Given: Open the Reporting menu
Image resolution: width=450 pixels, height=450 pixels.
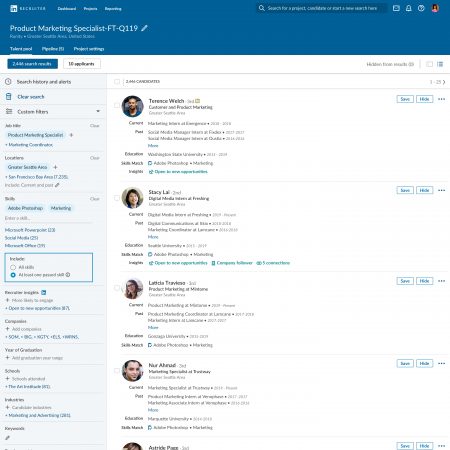Looking at the screenshot, I should coord(113,9).
